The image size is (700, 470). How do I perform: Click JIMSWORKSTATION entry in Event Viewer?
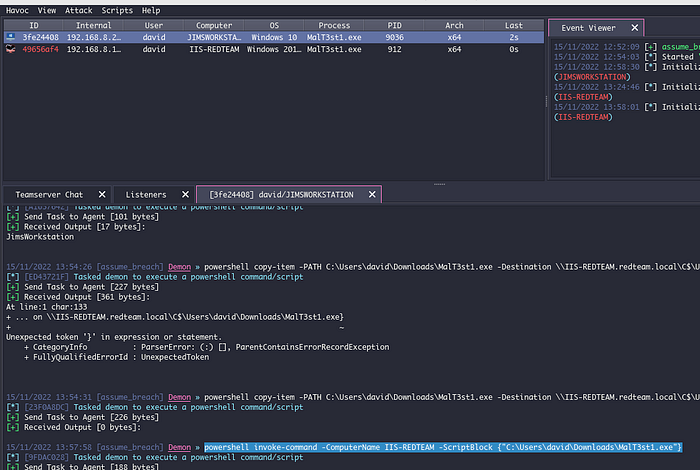(592, 77)
